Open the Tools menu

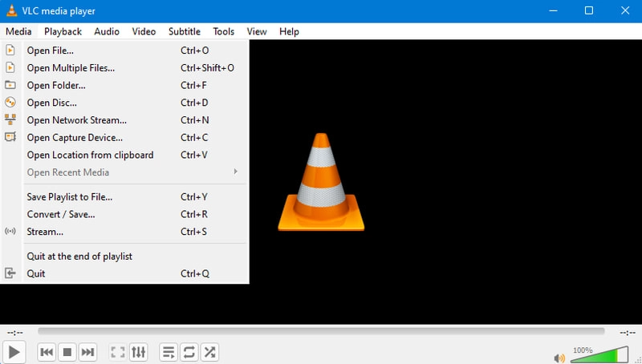point(224,31)
